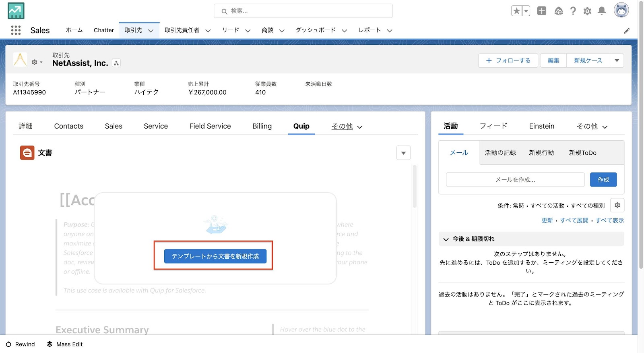
Task: Expand the リード dropdown chevron
Action: pyautogui.click(x=248, y=31)
